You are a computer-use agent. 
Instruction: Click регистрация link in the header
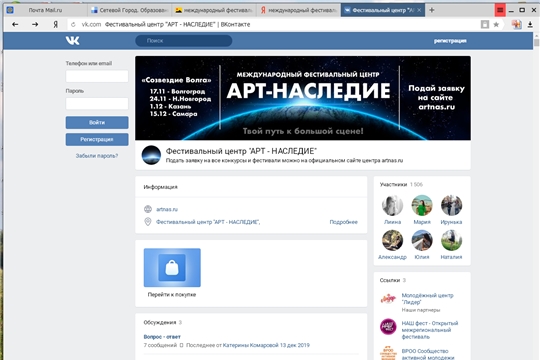(x=450, y=41)
